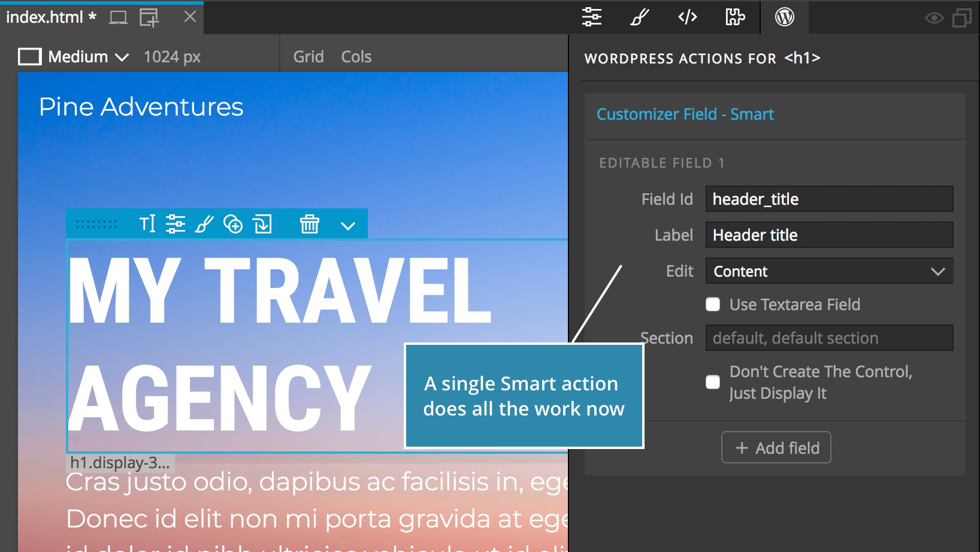Click the element style brush icon
The width and height of the screenshot is (980, 552).
pos(204,224)
